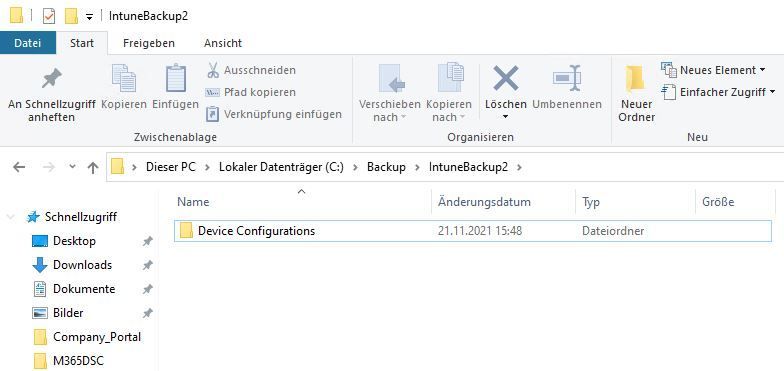Click IntuneBackup2 breadcrumb in address bar
The height and width of the screenshot is (371, 784).
point(468,167)
